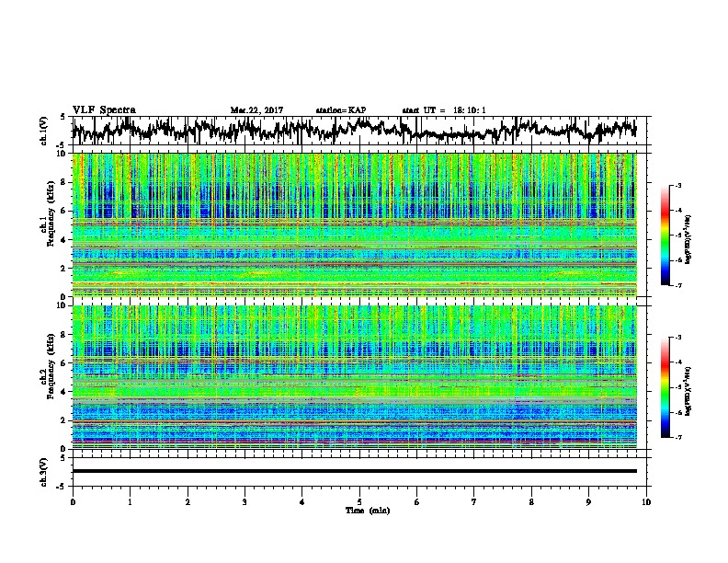Click time axis tick label "0"

pyautogui.click(x=73, y=501)
